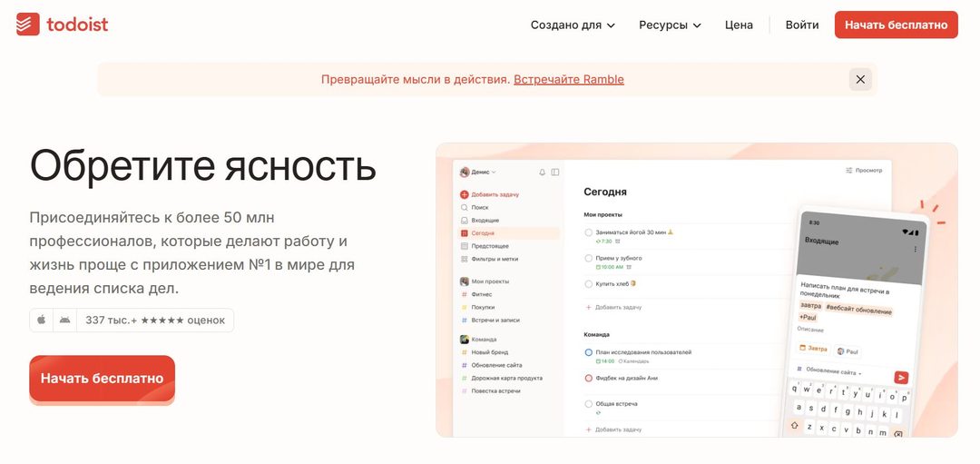Image resolution: width=980 pixels, height=464 pixels.
Task: Check off План исследования пользователей task
Action: [x=588, y=352]
